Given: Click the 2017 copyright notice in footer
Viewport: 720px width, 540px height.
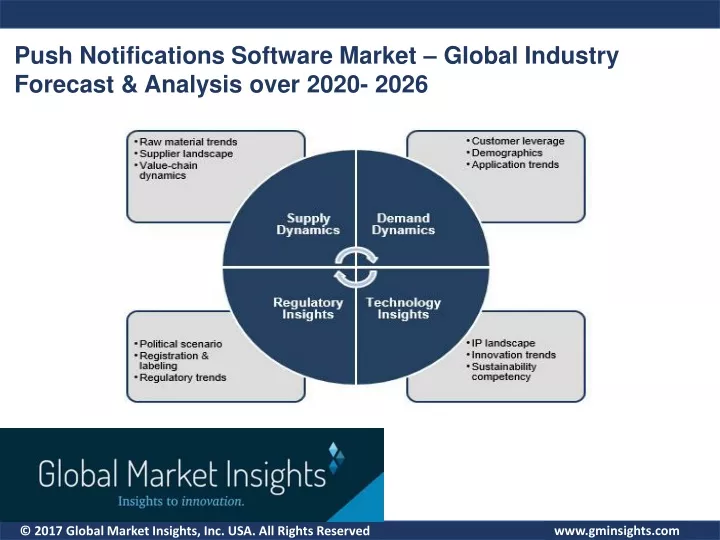Looking at the screenshot, I should 195,531.
